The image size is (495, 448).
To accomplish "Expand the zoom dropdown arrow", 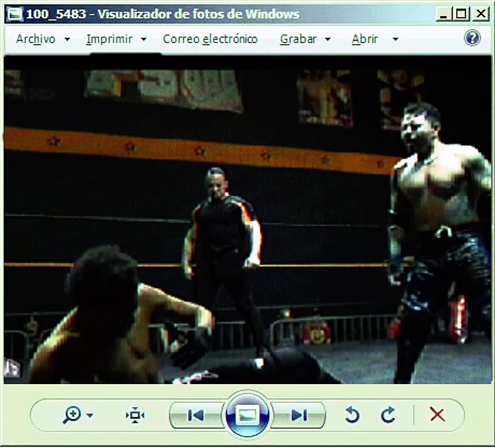I will click(90, 416).
